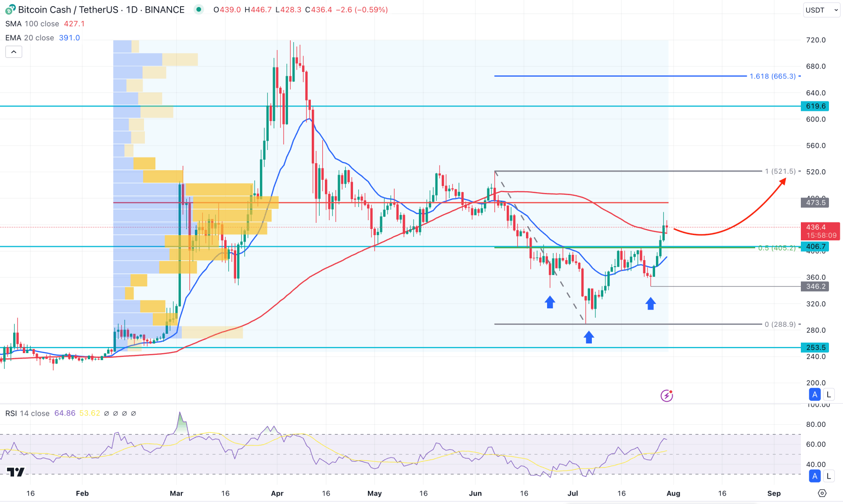The image size is (843, 504).
Task: Select the EMA 20 close indicator label
Action: 29,38
